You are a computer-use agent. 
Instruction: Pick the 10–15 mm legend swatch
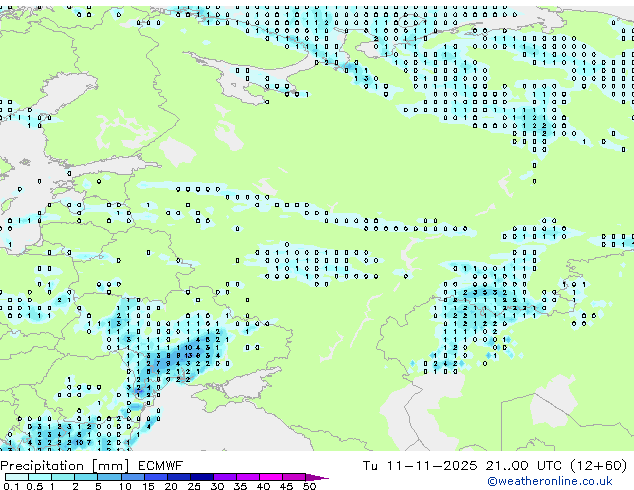click(133, 477)
